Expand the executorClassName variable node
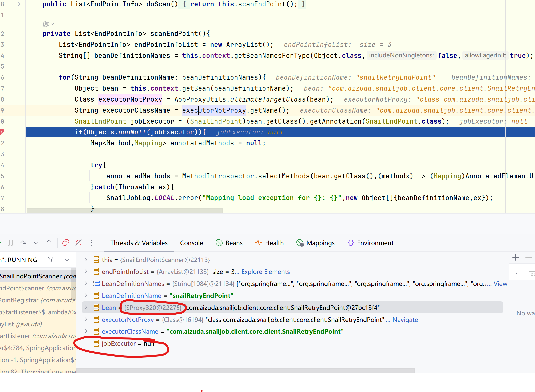Screen dimensions: 535x392 [86, 331]
